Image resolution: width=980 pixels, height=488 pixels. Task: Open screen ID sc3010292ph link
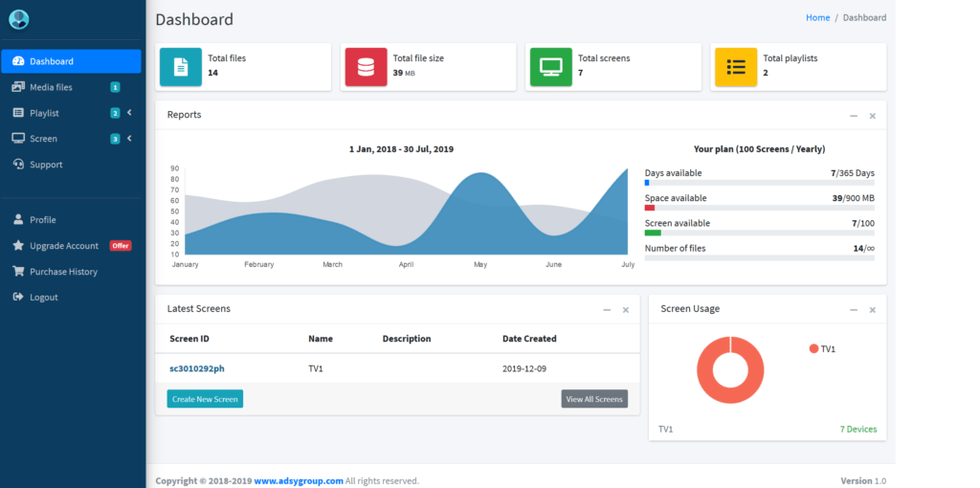[197, 368]
